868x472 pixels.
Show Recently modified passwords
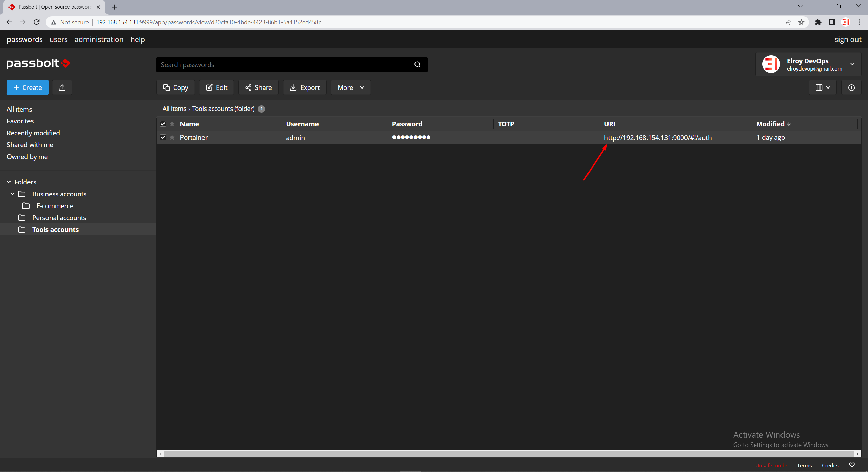tap(33, 133)
